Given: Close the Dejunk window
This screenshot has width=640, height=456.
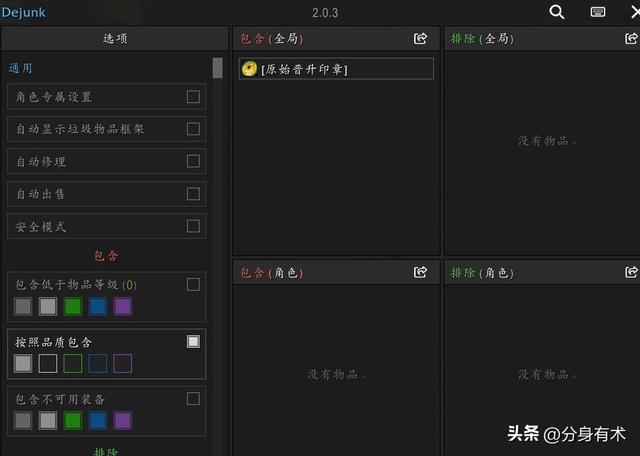Looking at the screenshot, I should click(635, 12).
